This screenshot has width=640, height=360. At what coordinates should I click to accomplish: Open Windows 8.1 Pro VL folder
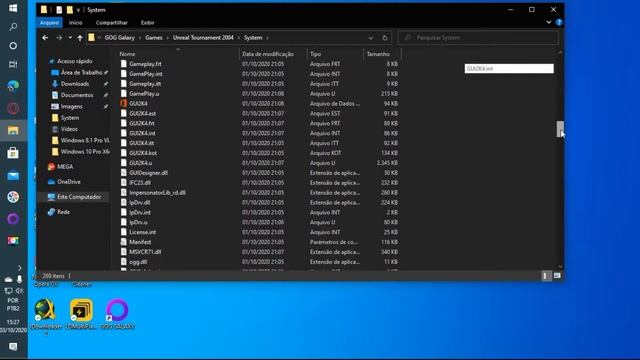coord(85,140)
